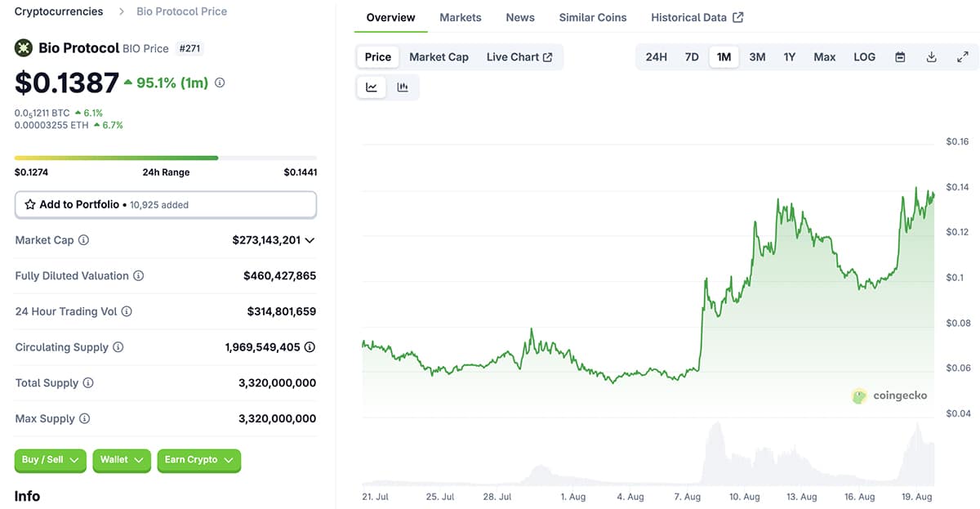Screen dimensions: 980x509
Task: Open the Buy / Sell dropdown
Action: coord(51,460)
